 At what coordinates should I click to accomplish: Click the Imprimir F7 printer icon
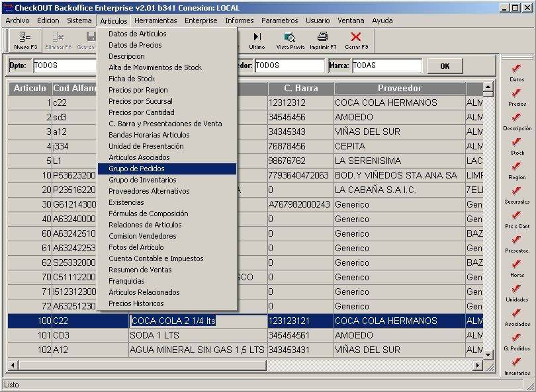click(323, 40)
